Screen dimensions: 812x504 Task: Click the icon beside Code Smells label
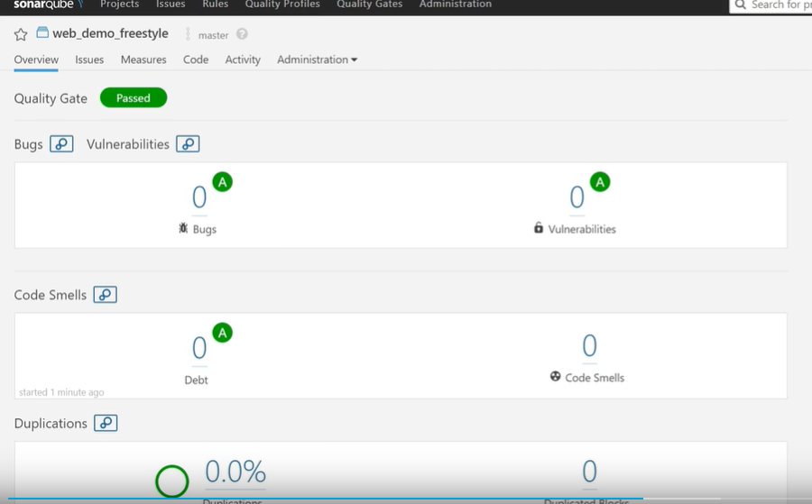[x=555, y=376]
